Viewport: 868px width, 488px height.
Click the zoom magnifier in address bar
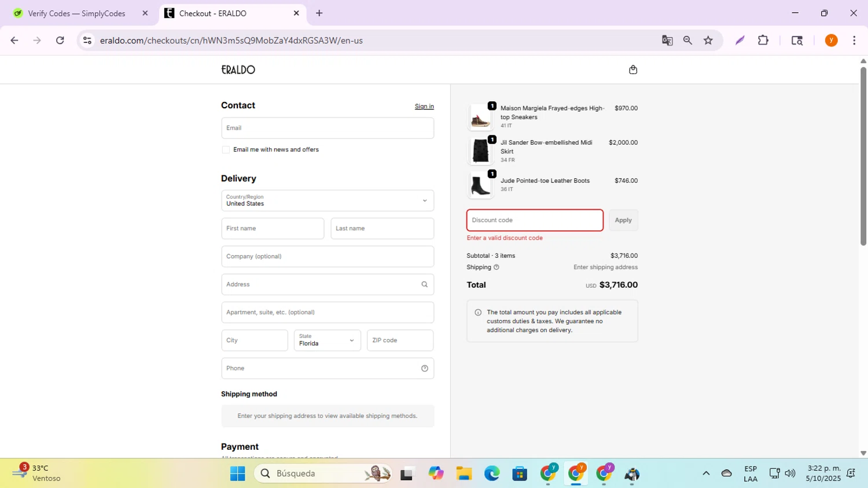coord(687,41)
